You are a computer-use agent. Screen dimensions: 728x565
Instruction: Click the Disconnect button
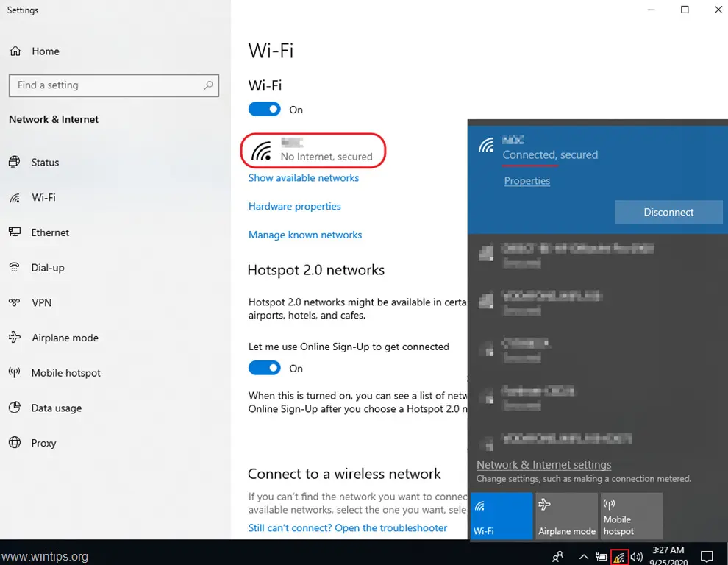(668, 212)
